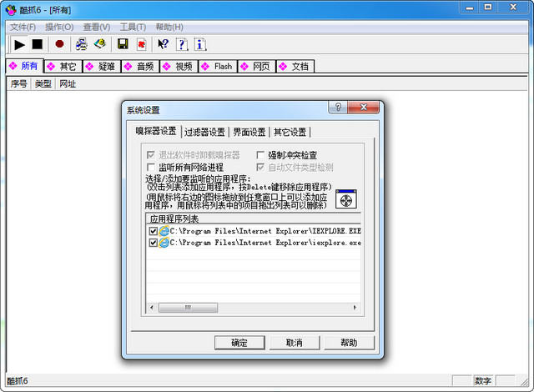
Task: Click the 应用程序列表 column header
Action: (x=253, y=219)
